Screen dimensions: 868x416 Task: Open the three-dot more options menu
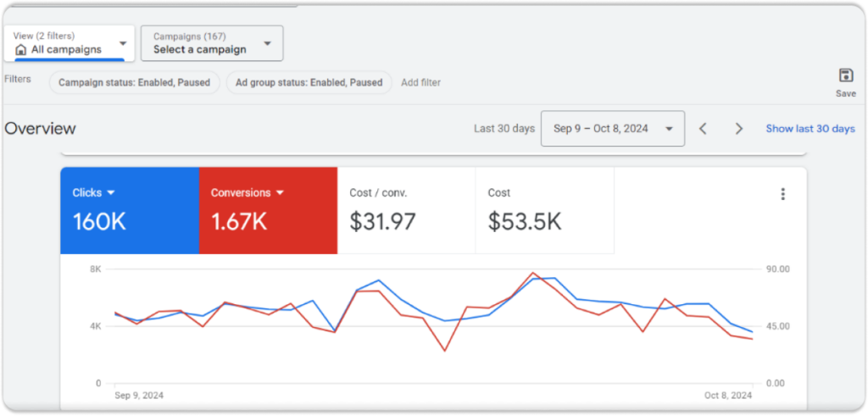click(x=782, y=194)
